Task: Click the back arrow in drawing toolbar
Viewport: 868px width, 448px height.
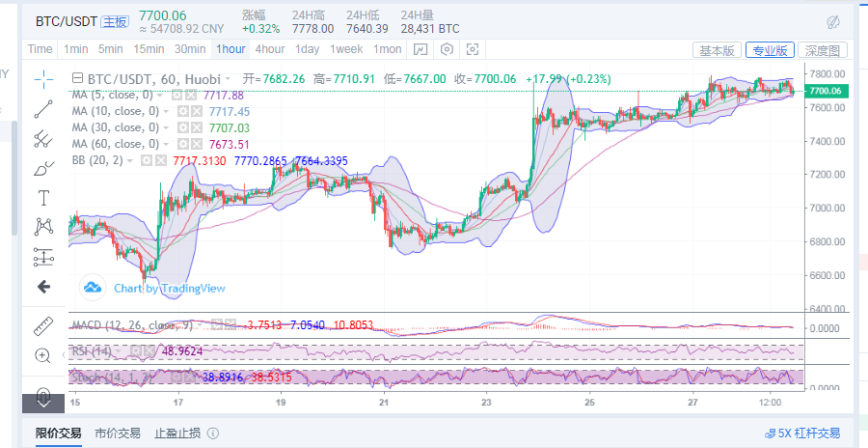Action: point(43,286)
